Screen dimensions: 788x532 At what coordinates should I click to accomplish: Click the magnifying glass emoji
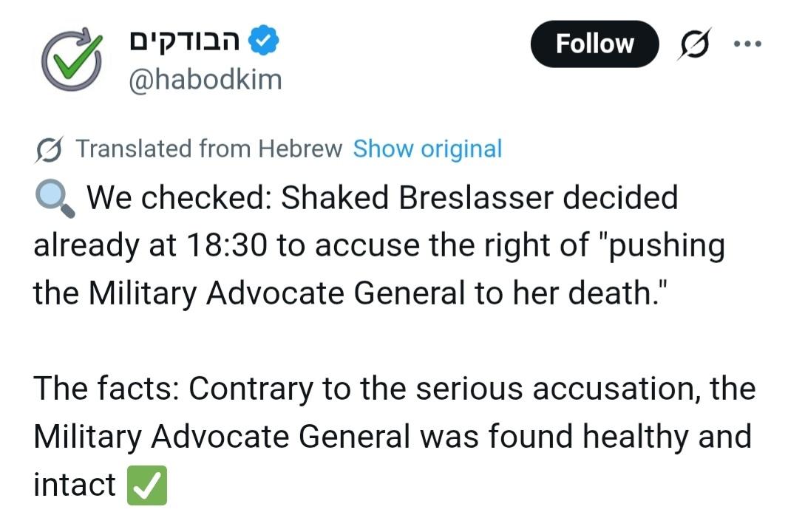pyautogui.click(x=54, y=199)
